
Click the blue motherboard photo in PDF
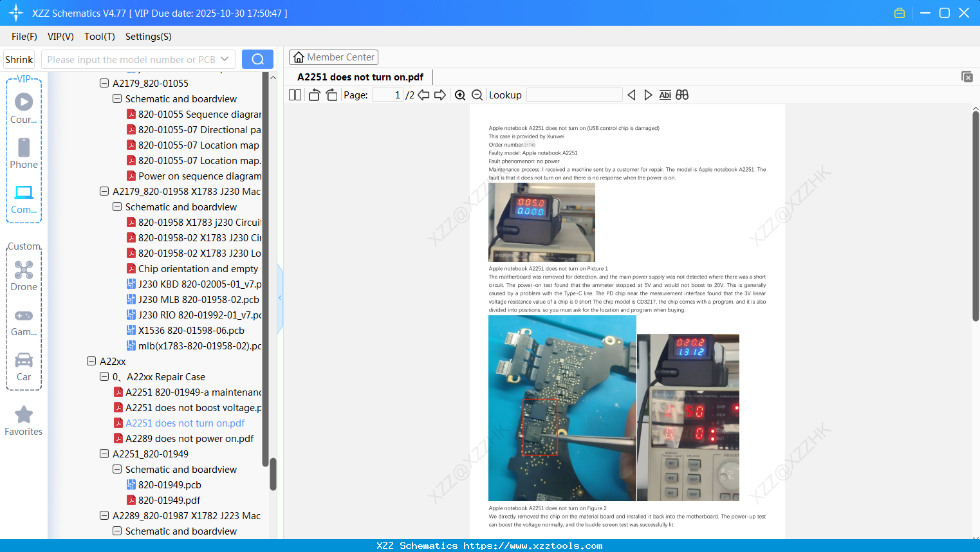(x=562, y=408)
